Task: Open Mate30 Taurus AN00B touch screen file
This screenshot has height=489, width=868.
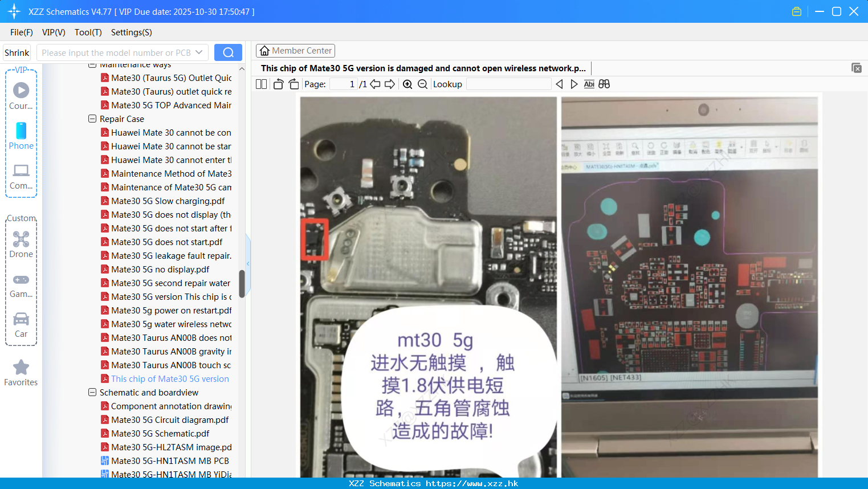Action: tap(171, 365)
